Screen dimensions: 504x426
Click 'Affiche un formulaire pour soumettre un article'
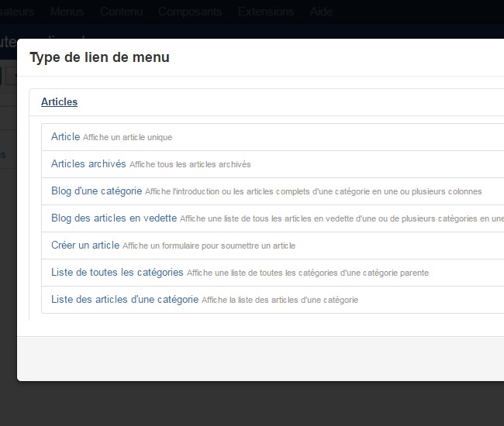pyautogui.click(x=209, y=246)
